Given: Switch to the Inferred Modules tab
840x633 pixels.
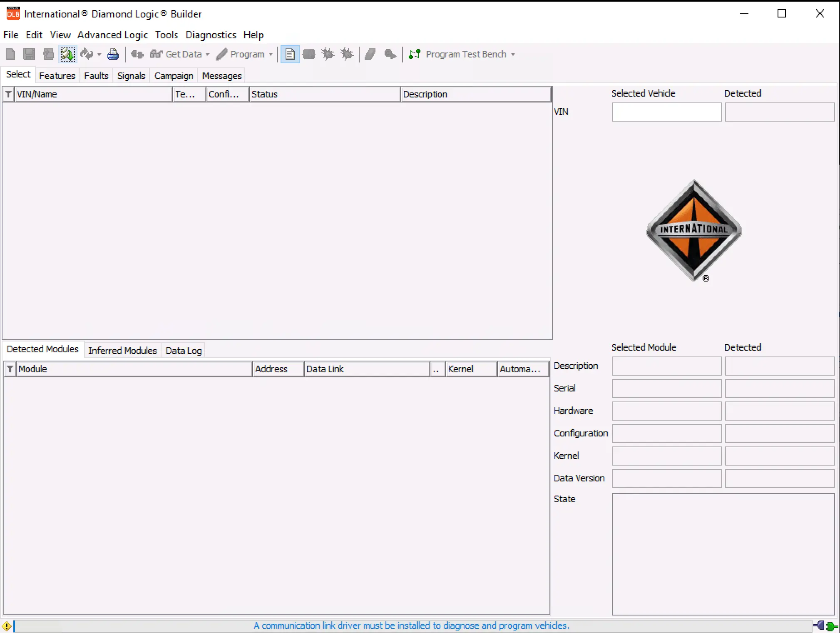Looking at the screenshot, I should [x=122, y=351].
